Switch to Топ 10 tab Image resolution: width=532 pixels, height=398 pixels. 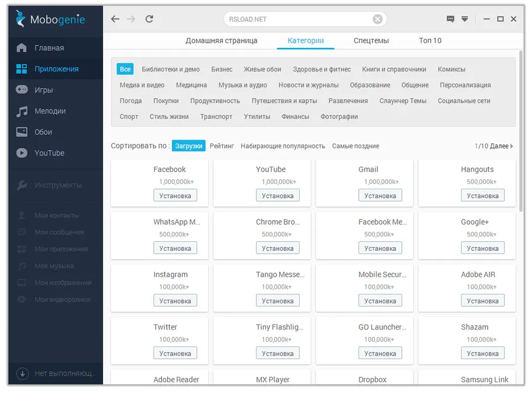[430, 41]
